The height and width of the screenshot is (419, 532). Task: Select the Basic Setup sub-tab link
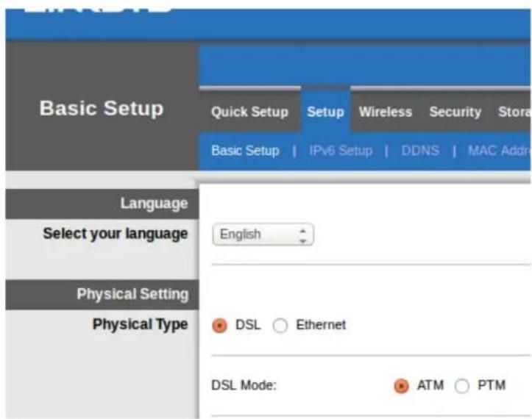tap(245, 151)
